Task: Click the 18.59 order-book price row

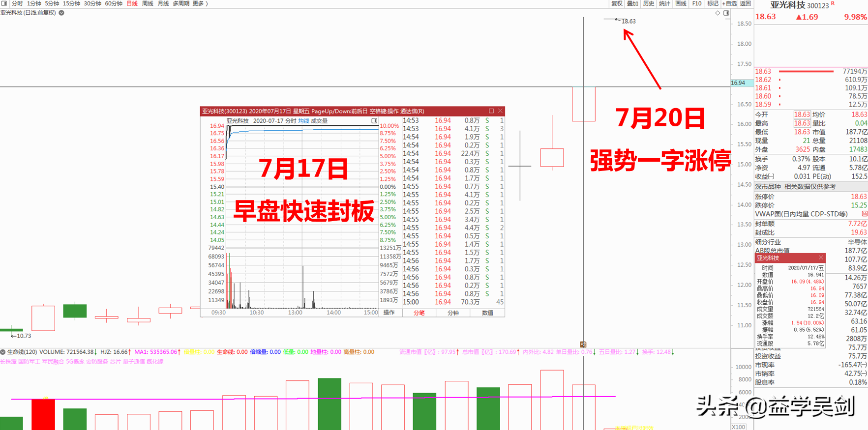Action: [x=811, y=104]
